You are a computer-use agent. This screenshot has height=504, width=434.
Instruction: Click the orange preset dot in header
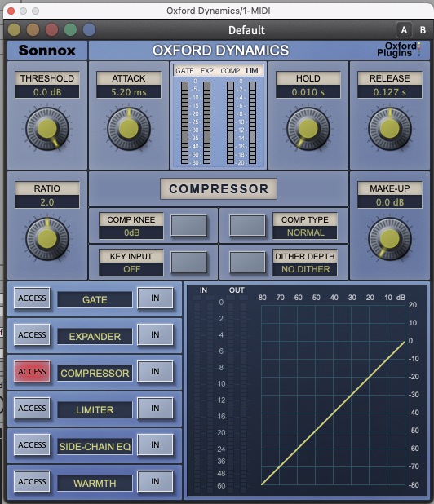(33, 30)
